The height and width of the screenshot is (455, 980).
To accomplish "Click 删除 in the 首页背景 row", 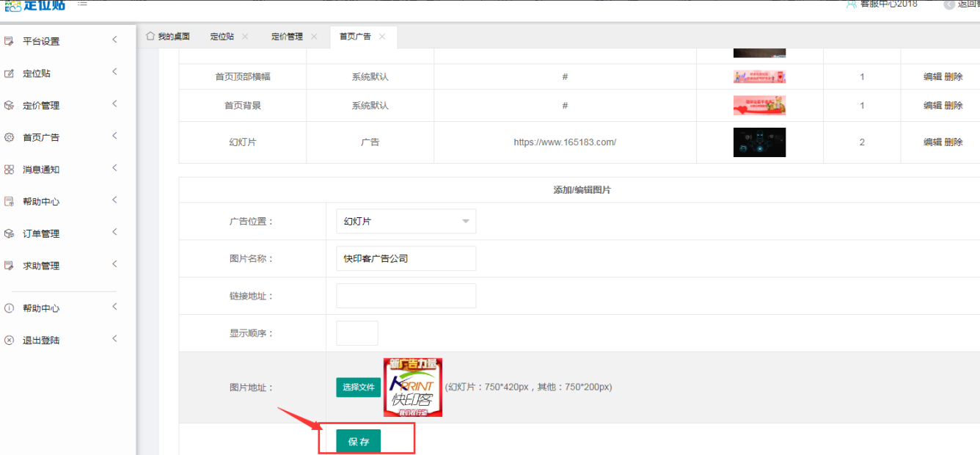I will pos(954,106).
